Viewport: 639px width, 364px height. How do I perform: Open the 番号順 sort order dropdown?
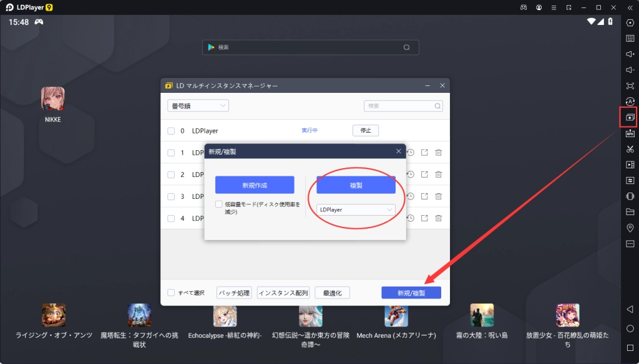pyautogui.click(x=198, y=106)
